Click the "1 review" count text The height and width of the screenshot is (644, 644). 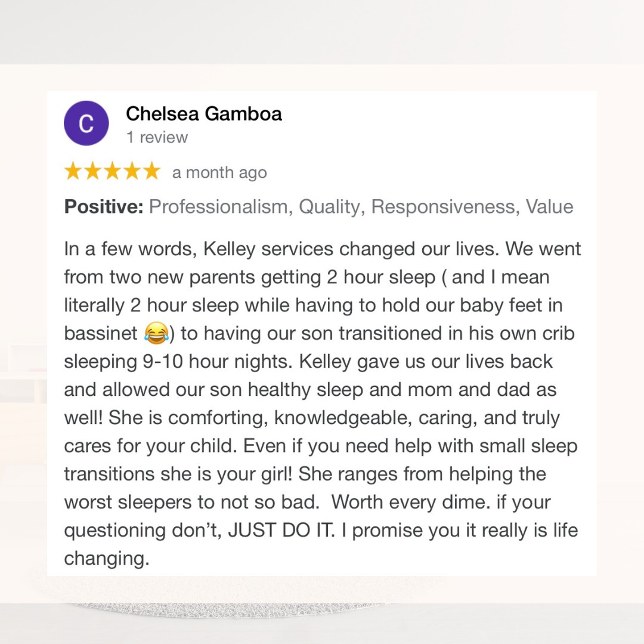coord(157,137)
